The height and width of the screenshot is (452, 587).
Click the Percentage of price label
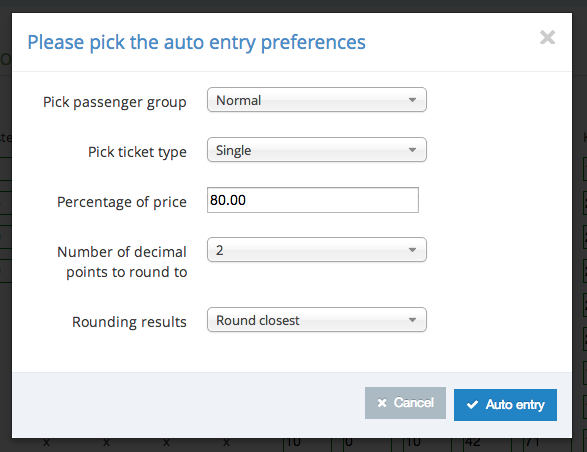[122, 202]
